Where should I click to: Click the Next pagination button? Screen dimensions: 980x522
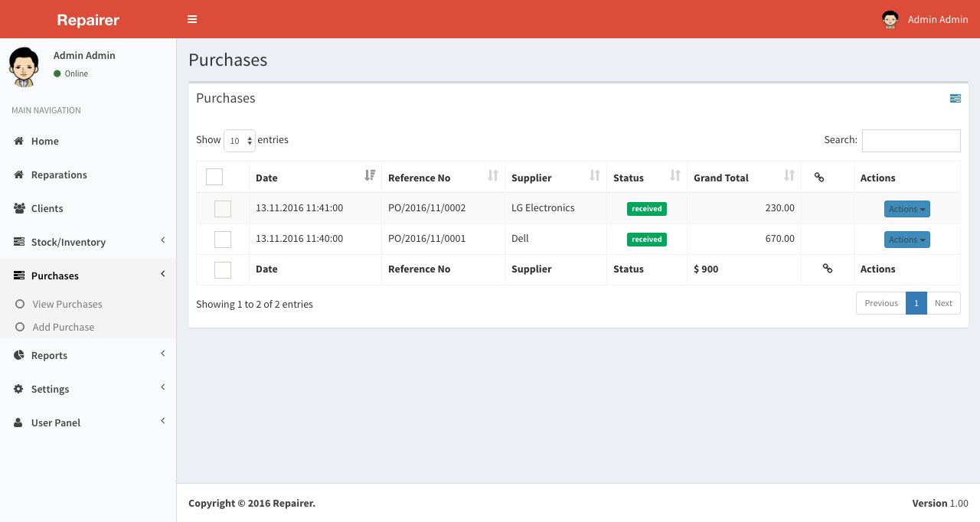[x=943, y=303]
